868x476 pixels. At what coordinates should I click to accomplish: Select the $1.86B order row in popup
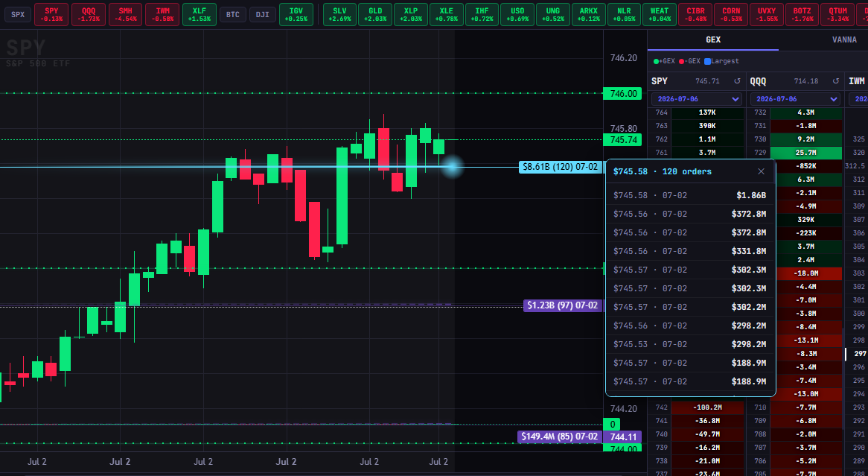[690, 195]
